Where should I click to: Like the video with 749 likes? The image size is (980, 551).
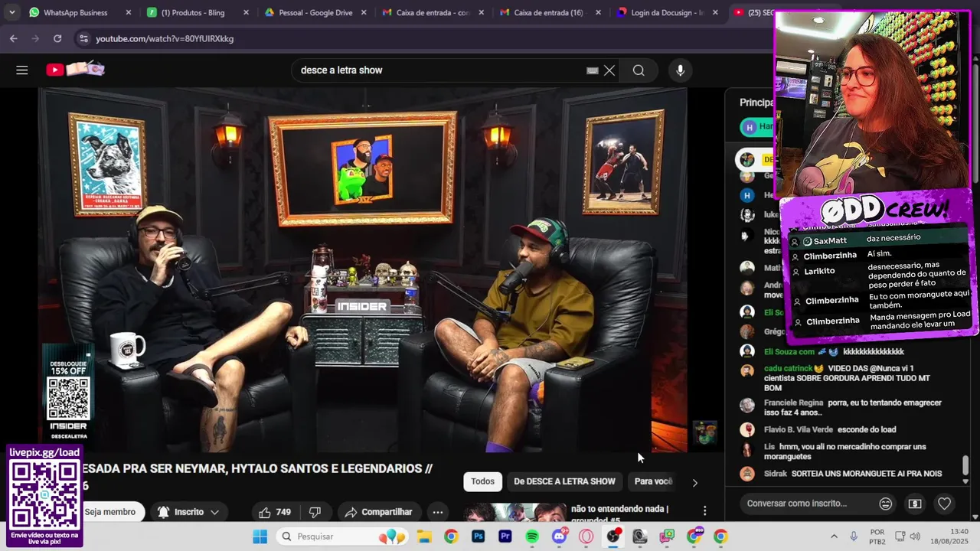coord(275,512)
